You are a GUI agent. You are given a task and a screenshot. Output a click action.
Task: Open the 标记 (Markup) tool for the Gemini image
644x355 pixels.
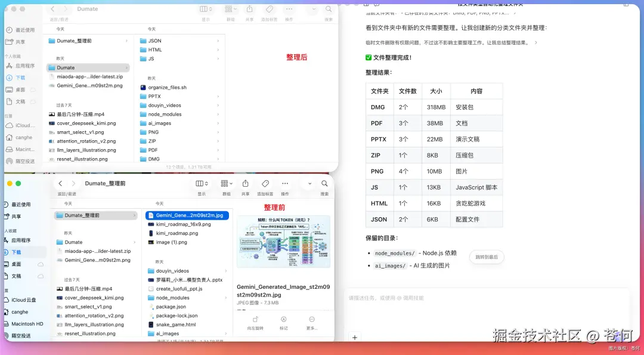click(283, 321)
